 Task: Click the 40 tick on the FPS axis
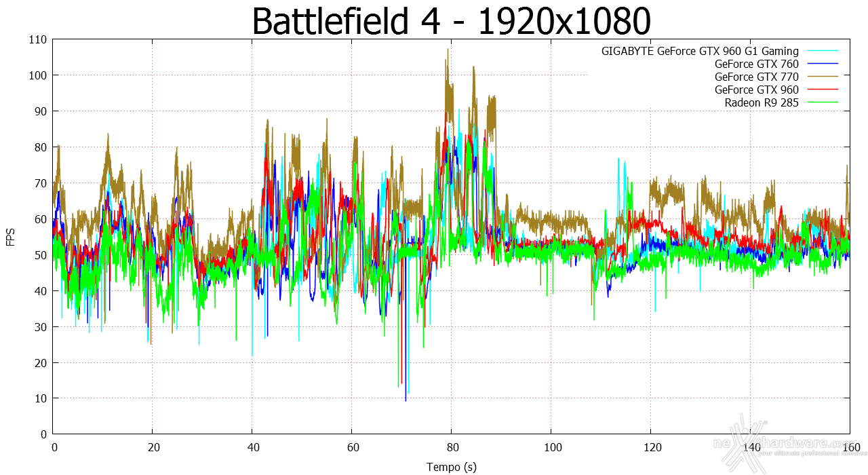click(41, 291)
